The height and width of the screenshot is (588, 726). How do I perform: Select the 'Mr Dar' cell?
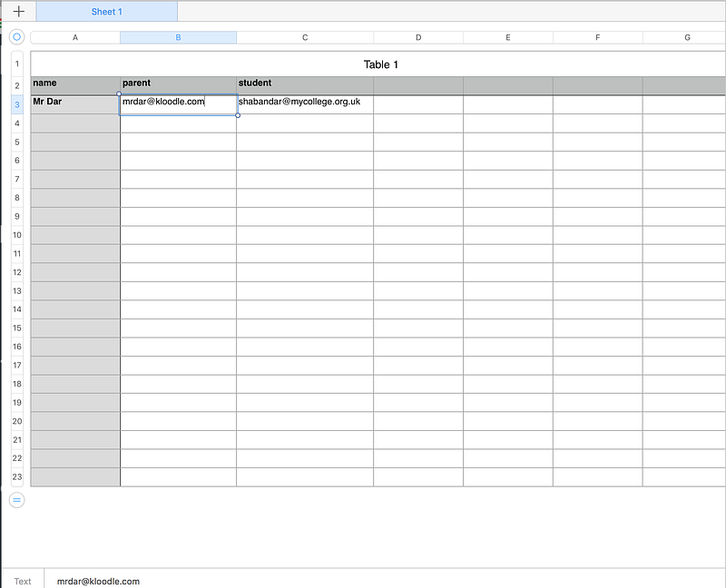point(75,104)
